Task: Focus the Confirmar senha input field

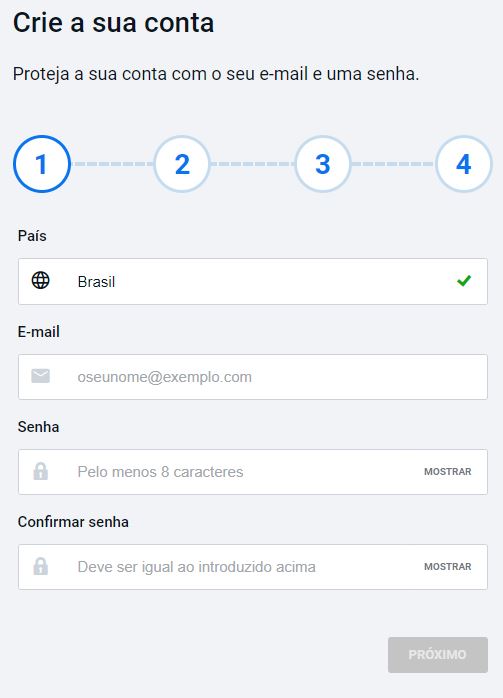Action: [253, 567]
